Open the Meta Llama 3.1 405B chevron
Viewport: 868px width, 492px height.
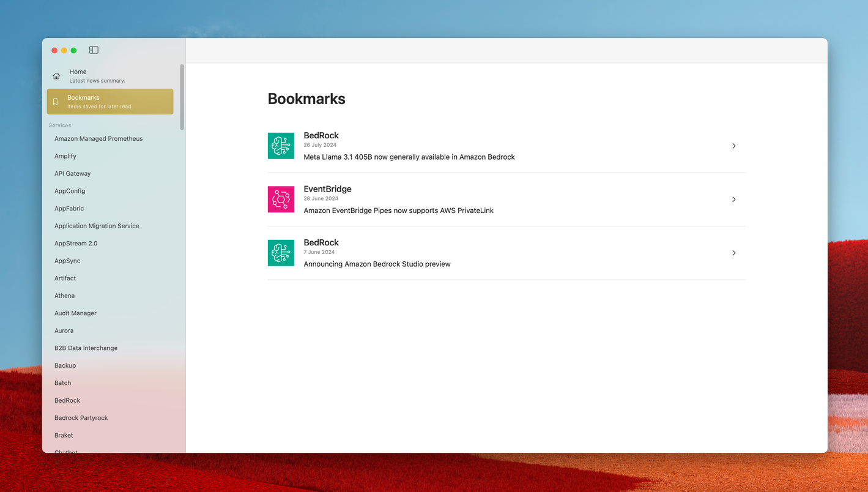(734, 146)
